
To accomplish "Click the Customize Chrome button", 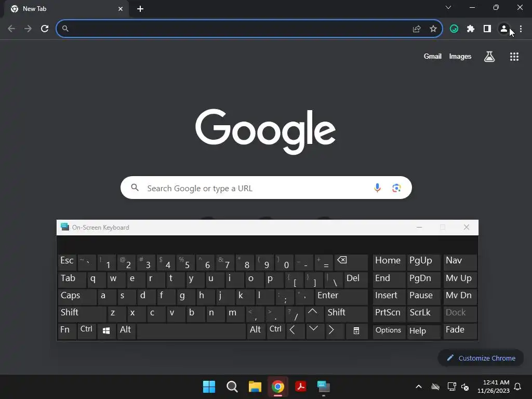I will tap(481, 358).
